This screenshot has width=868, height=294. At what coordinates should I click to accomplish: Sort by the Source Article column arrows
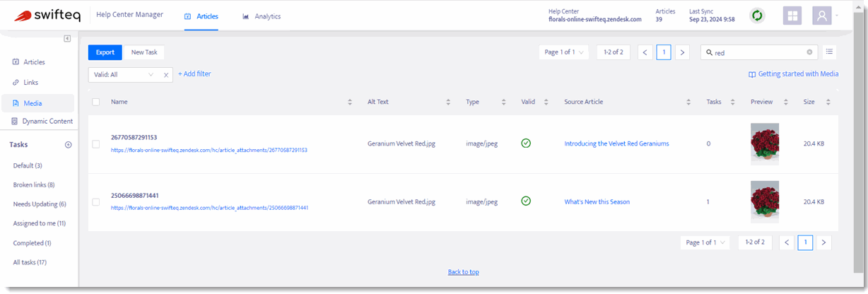click(x=689, y=102)
